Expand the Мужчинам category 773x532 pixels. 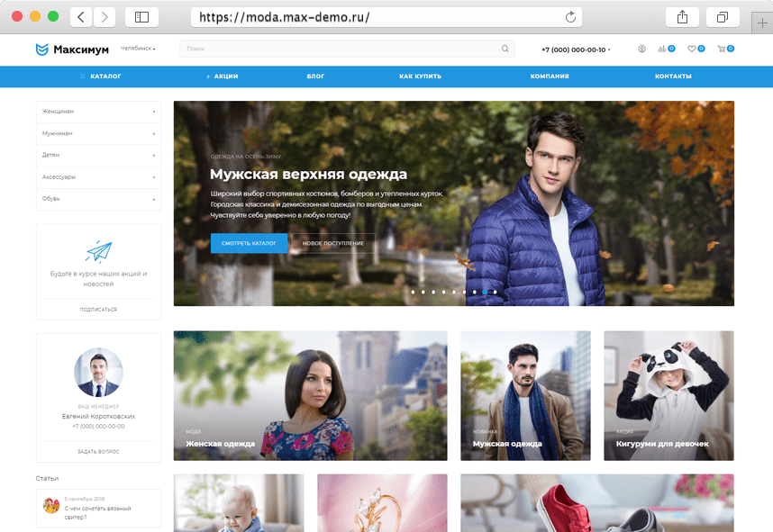98,133
